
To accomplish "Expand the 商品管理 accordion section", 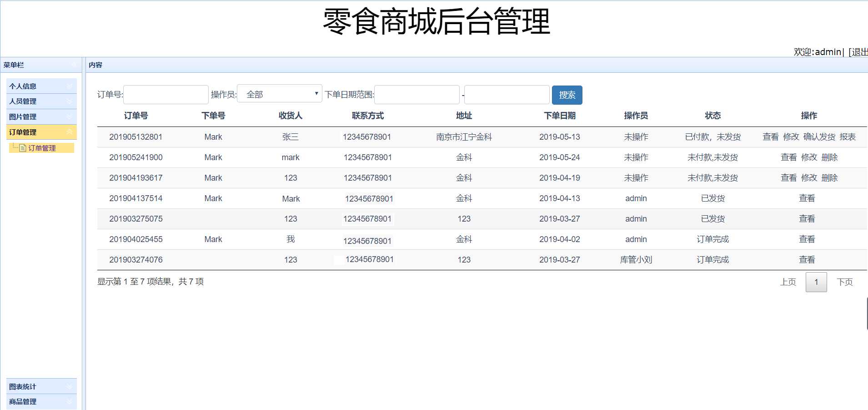I will 41,401.
